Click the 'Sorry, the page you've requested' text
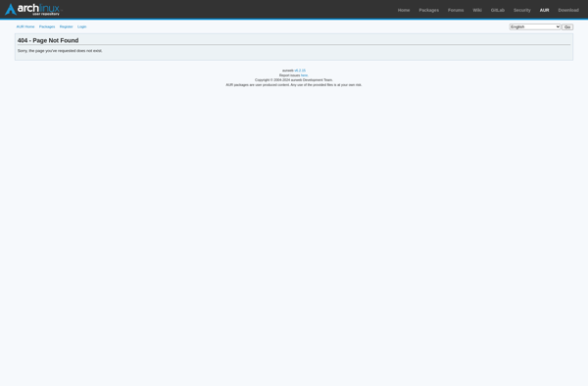Image resolution: width=588 pixels, height=386 pixels. pos(60,51)
